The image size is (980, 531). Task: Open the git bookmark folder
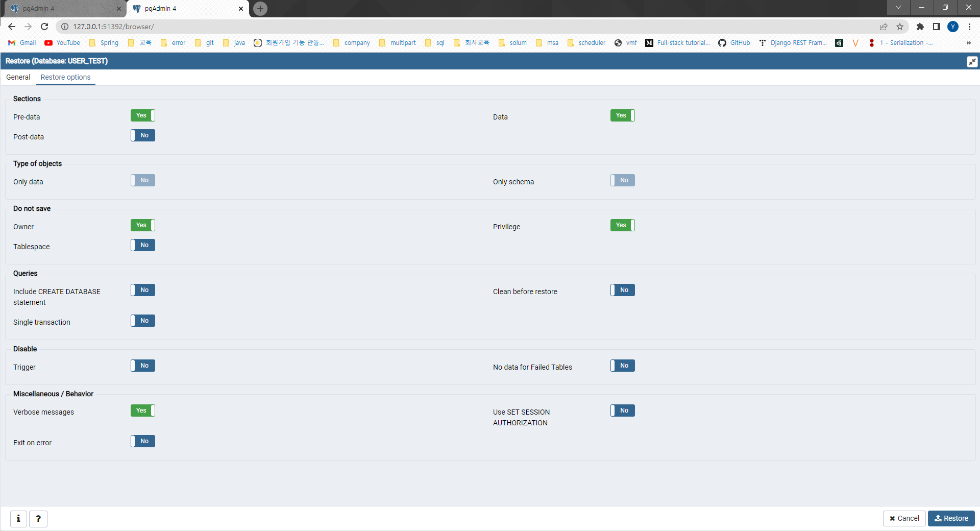(204, 43)
